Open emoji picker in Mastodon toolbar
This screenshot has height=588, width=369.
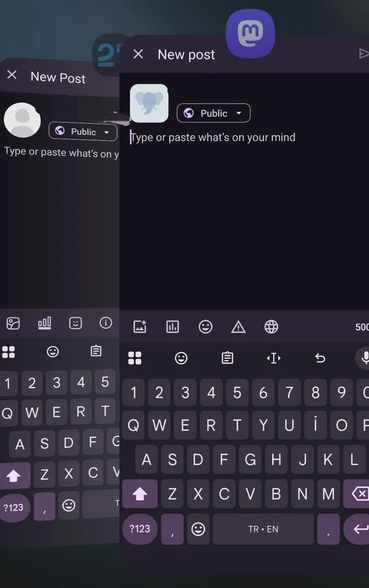coord(205,327)
